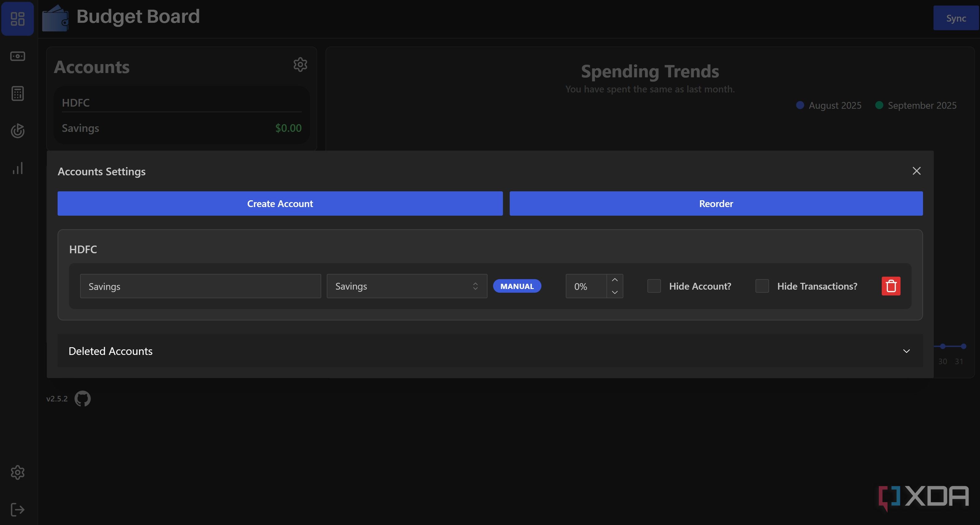
Task: Click the v2.5.2 version label
Action: coord(57,399)
